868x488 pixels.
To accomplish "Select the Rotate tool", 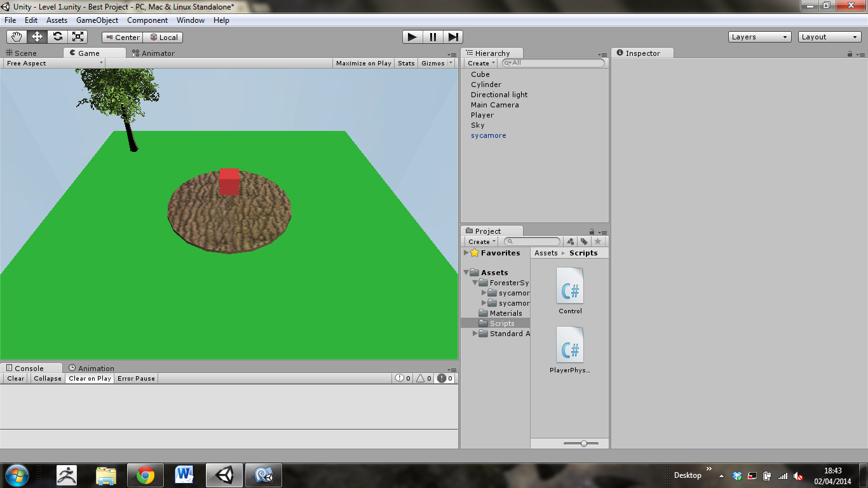I will click(x=57, y=37).
